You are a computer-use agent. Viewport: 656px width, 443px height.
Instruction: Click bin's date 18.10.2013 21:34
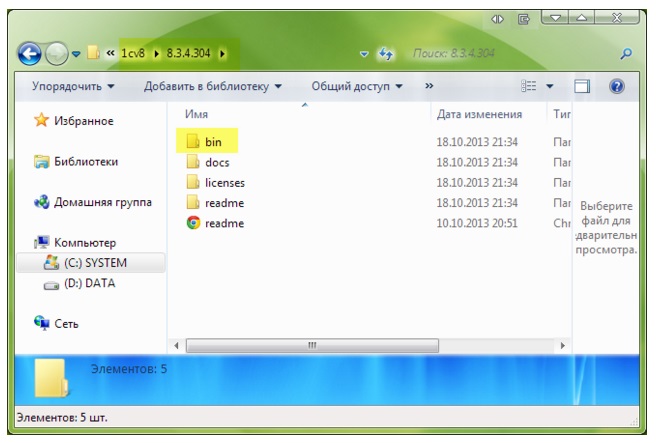pos(477,142)
